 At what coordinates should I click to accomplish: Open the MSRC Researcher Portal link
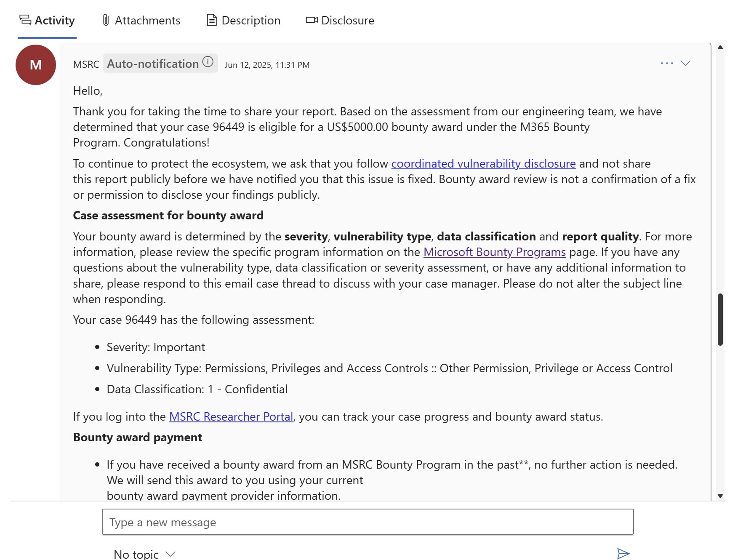click(x=231, y=416)
